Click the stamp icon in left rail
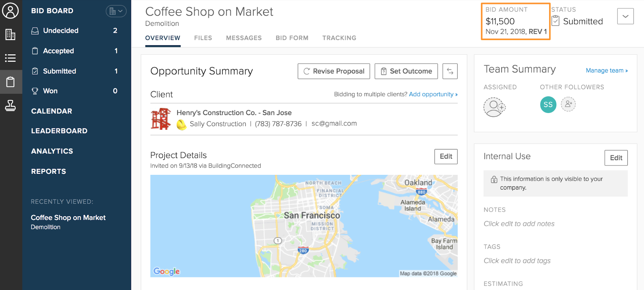This screenshot has width=644, height=290. coord(11,105)
